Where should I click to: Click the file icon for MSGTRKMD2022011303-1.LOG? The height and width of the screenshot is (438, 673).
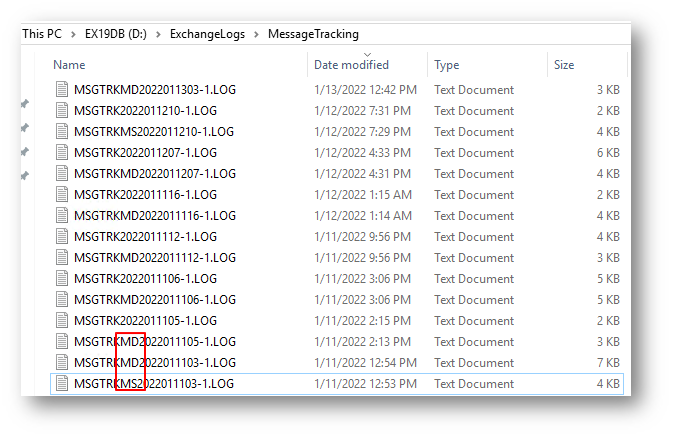pos(62,89)
